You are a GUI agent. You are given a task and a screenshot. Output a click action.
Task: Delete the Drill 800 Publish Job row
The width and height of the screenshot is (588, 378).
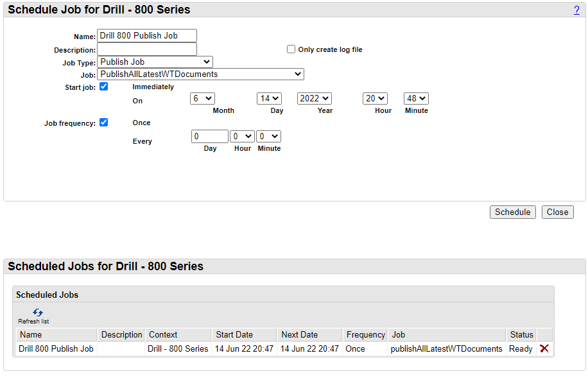(x=544, y=348)
